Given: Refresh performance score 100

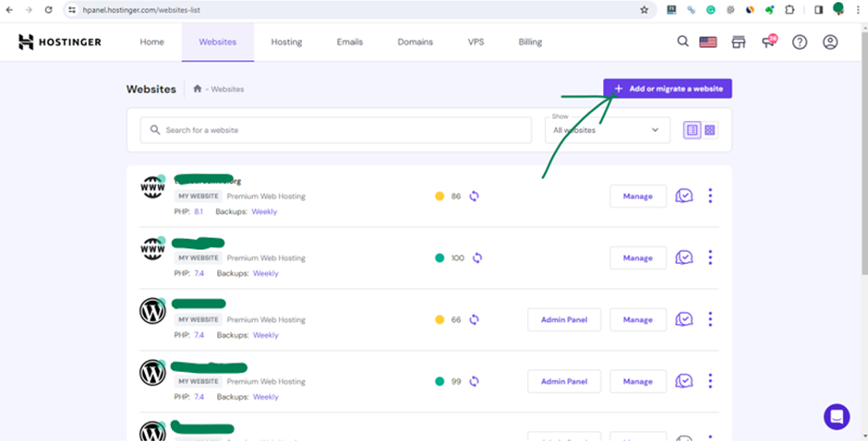Looking at the screenshot, I should point(477,257).
